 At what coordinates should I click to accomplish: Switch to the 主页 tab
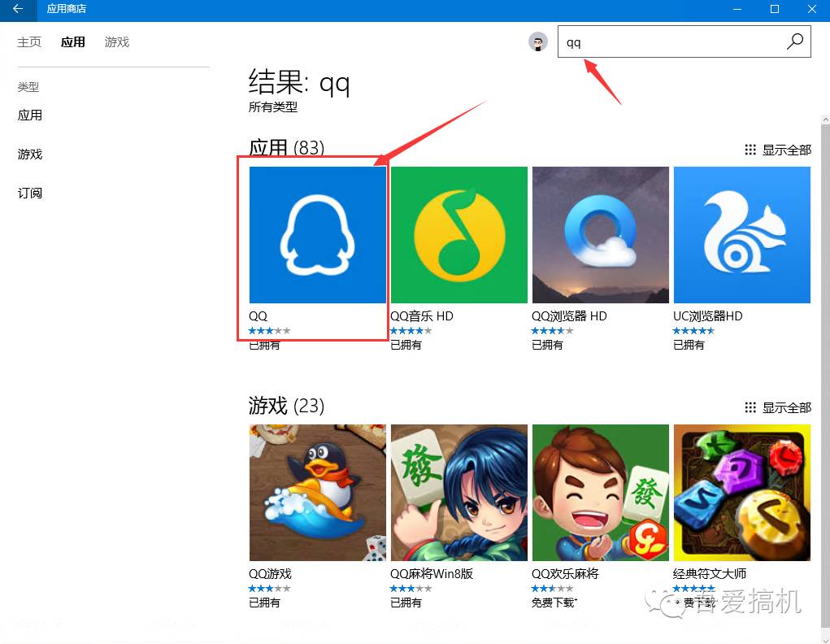29,41
